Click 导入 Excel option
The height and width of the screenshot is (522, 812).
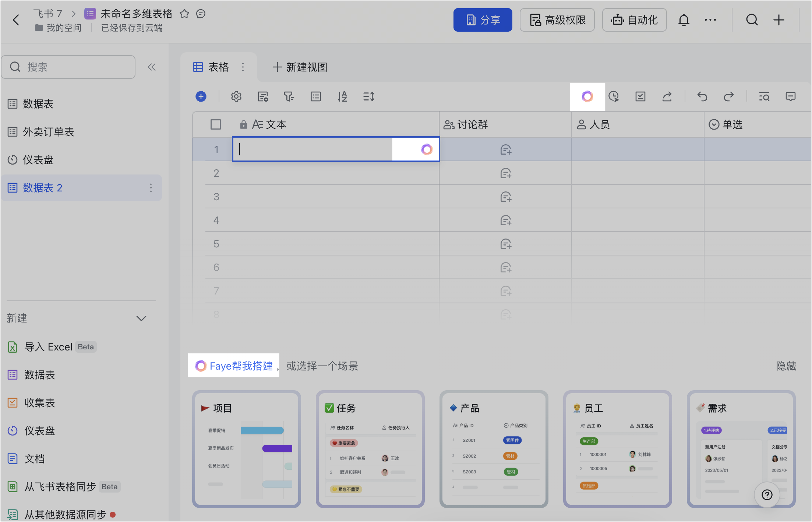[x=52, y=347]
